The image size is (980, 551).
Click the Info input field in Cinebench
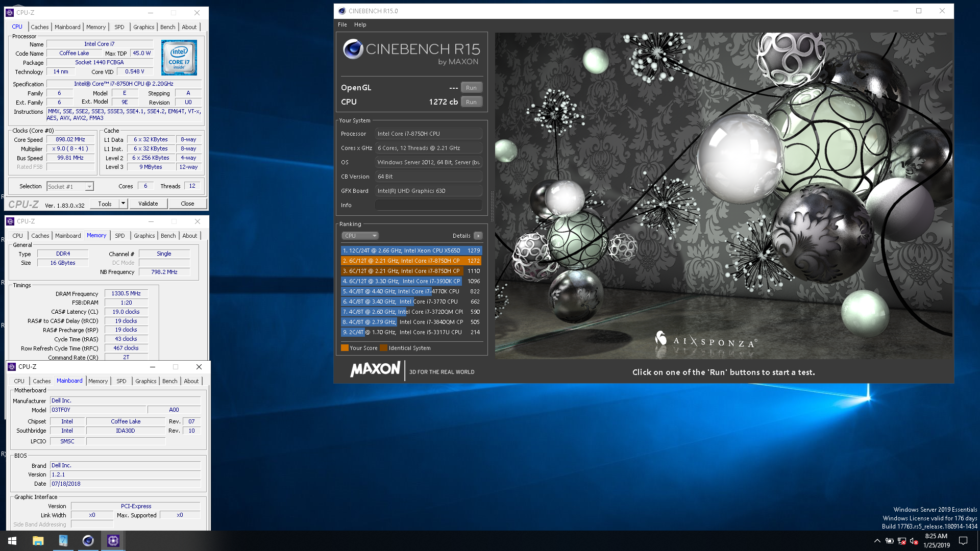coord(429,205)
